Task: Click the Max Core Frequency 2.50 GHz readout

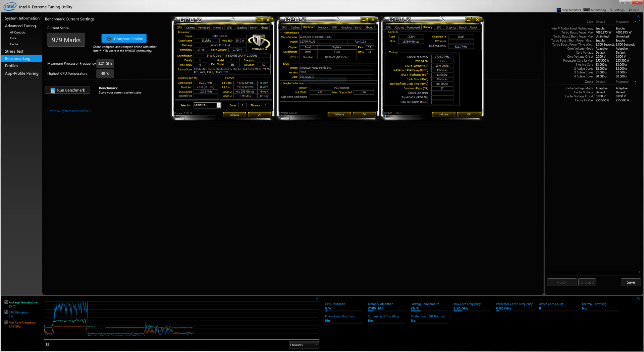Action: pyautogui.click(x=461, y=308)
